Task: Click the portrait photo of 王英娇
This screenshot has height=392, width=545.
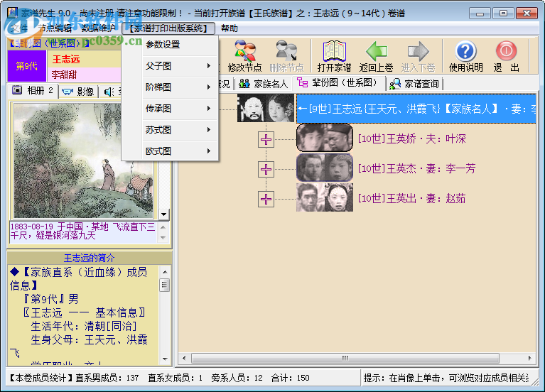Action: click(325, 138)
